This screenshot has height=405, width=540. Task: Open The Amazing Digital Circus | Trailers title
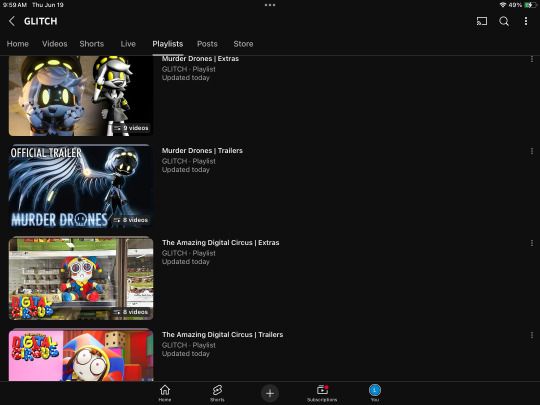(222, 334)
